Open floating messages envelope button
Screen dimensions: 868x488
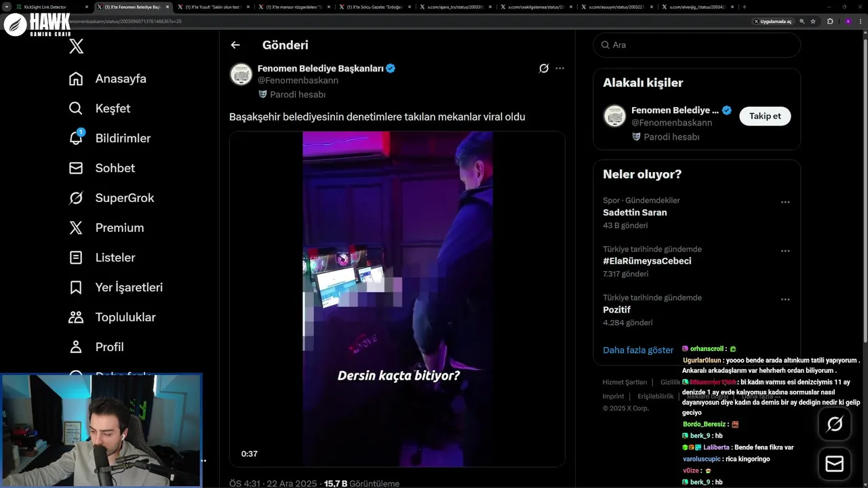(835, 464)
